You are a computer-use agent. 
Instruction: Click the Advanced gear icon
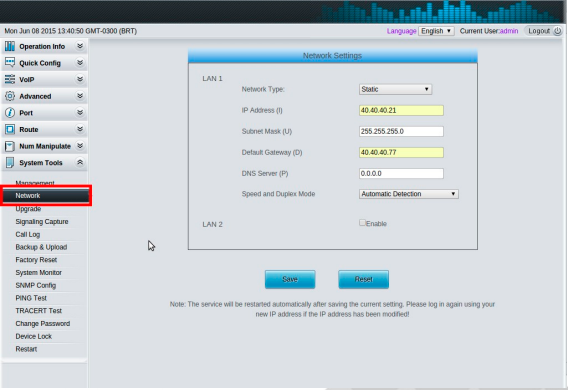[x=10, y=96]
